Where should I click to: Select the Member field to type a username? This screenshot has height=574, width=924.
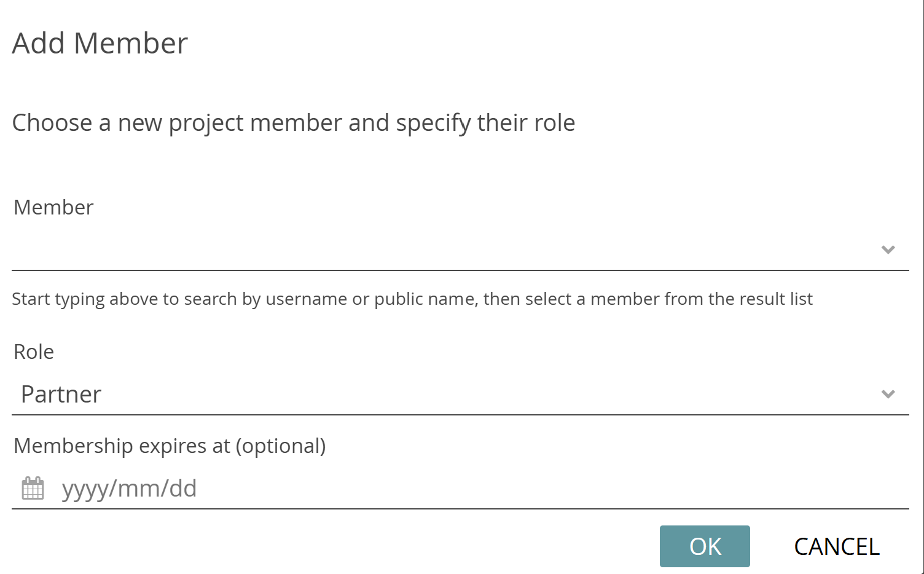pyautogui.click(x=430, y=252)
